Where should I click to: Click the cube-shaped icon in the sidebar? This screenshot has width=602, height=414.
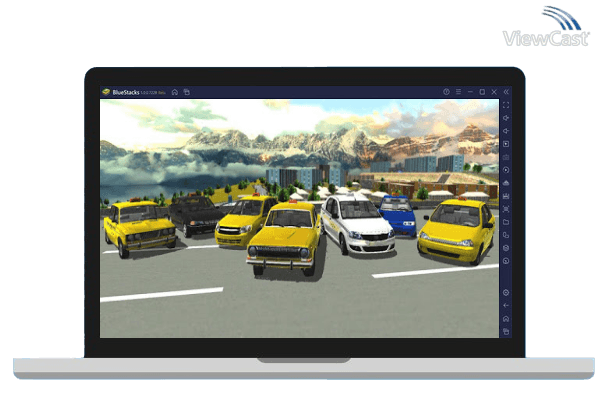[x=506, y=248]
